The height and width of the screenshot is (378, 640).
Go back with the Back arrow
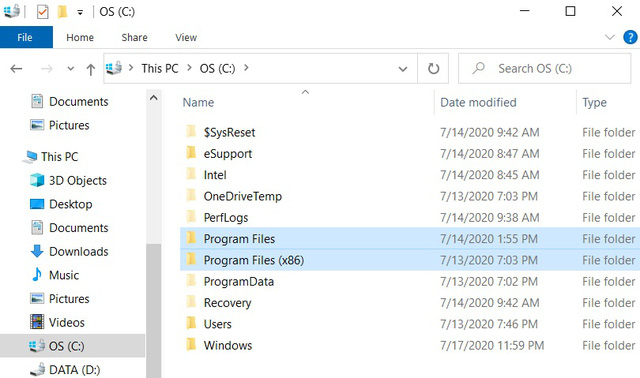pyautogui.click(x=16, y=69)
